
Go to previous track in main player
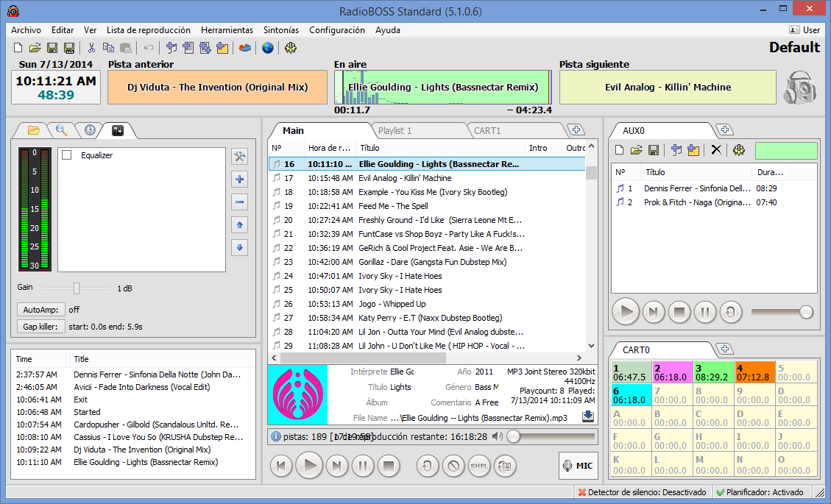point(281,466)
